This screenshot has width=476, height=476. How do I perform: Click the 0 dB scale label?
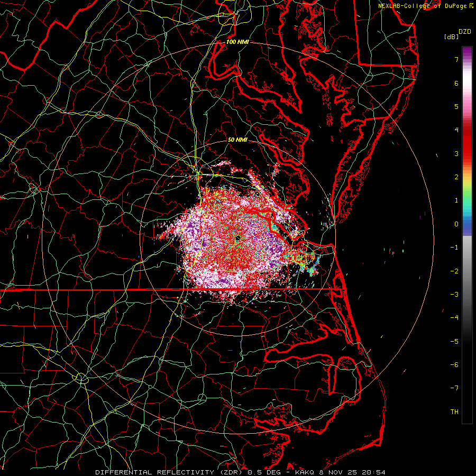click(456, 224)
